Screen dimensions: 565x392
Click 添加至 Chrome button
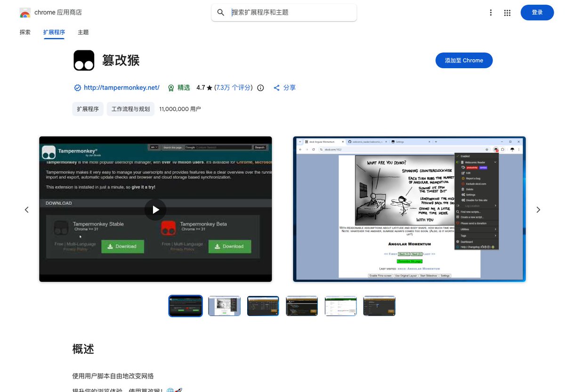464,60
